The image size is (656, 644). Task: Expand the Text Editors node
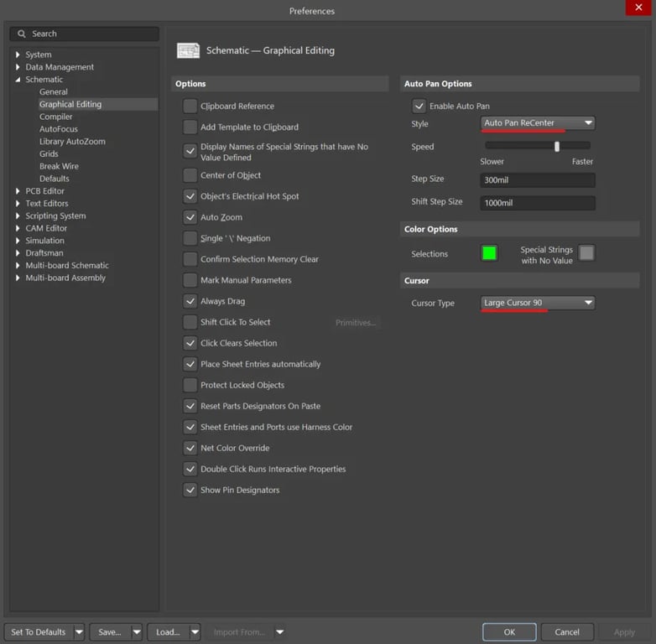(x=18, y=204)
